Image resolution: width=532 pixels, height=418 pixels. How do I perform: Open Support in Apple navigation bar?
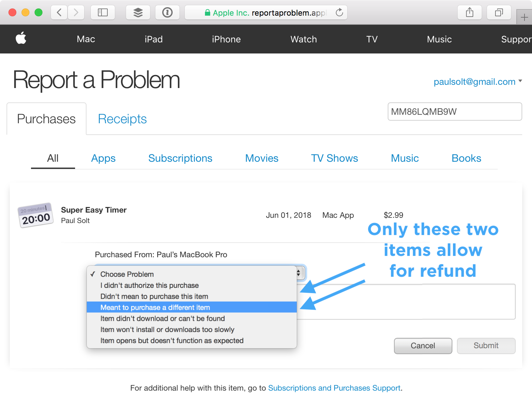pyautogui.click(x=517, y=39)
